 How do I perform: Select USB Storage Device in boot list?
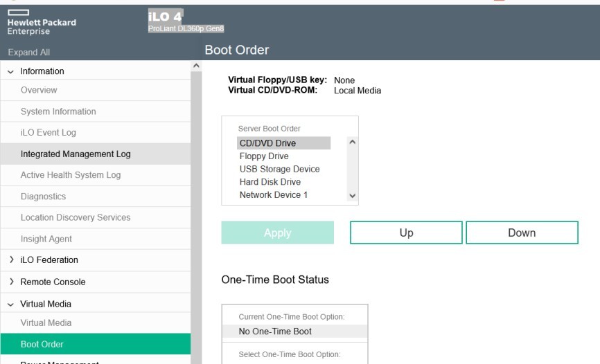click(x=279, y=169)
